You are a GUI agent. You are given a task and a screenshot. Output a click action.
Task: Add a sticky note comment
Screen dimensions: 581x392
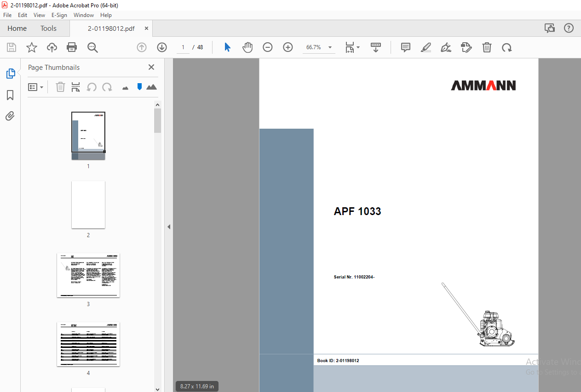pyautogui.click(x=406, y=47)
